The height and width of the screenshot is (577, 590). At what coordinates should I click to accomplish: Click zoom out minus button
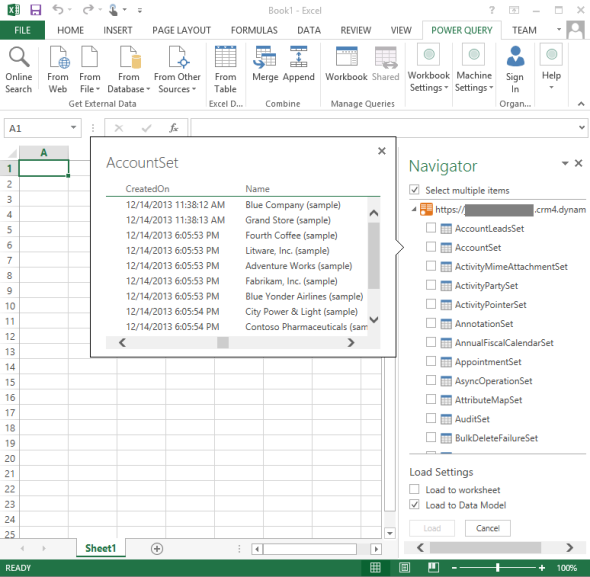454,568
